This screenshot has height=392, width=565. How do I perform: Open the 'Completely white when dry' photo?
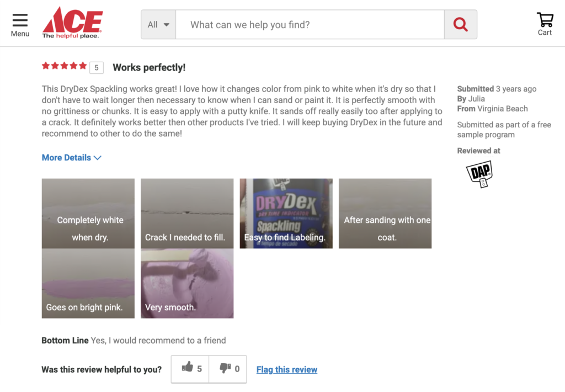[x=88, y=213]
